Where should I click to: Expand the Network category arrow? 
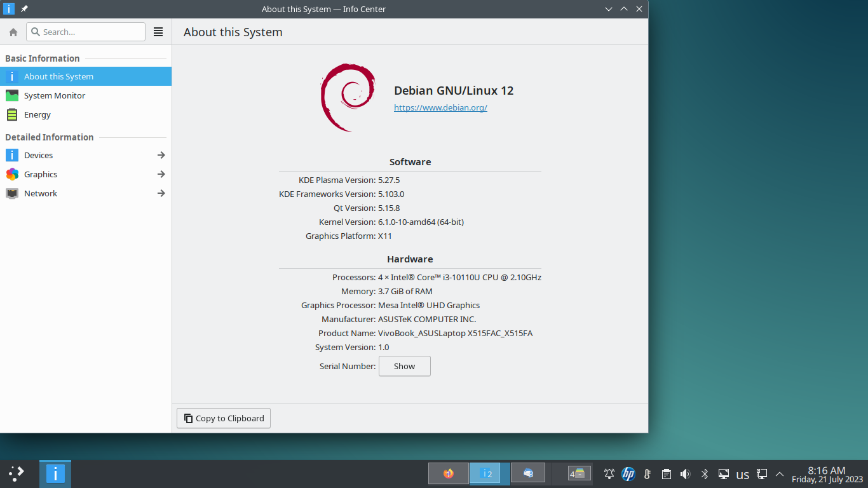coord(161,193)
